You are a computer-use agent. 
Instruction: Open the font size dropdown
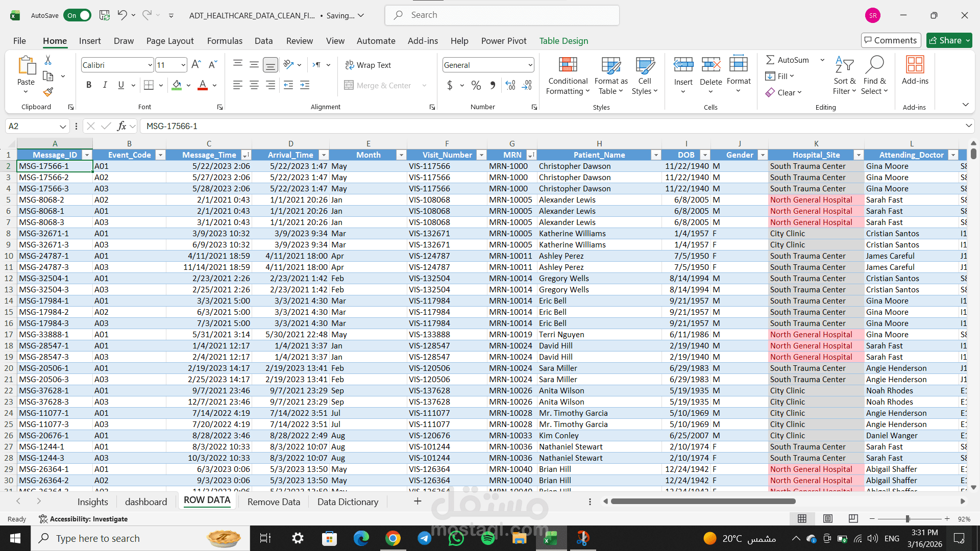coord(183,65)
